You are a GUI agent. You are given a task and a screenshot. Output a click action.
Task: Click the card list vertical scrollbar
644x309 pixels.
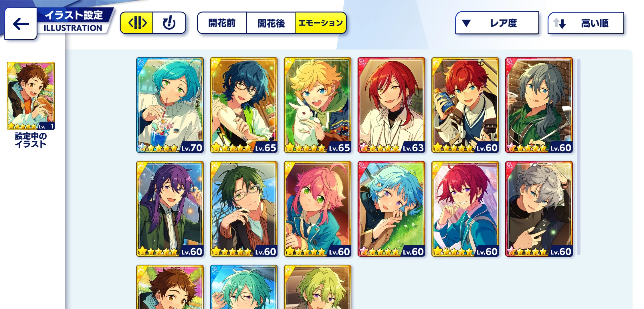tap(579, 157)
